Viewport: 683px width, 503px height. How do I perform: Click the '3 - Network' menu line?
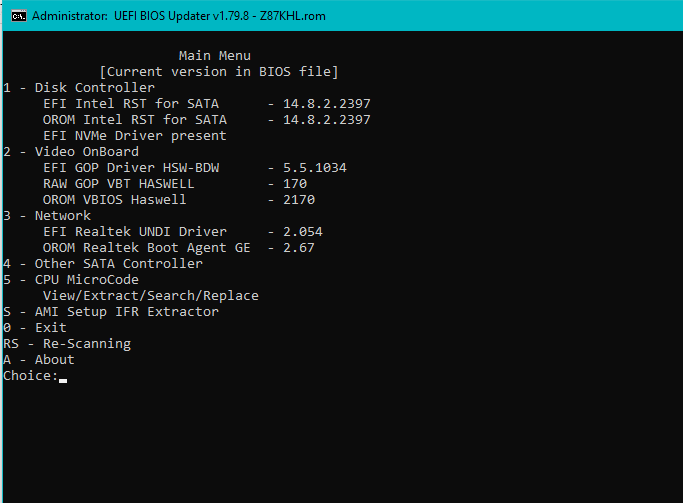coord(47,216)
